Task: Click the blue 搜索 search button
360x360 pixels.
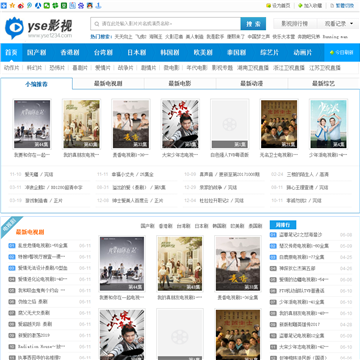Action: (x=253, y=24)
